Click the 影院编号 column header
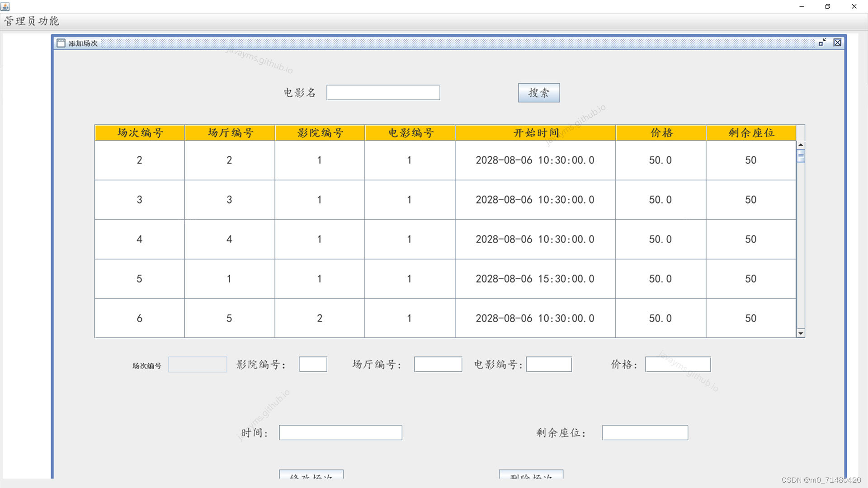This screenshot has width=868, height=488. pos(320,133)
